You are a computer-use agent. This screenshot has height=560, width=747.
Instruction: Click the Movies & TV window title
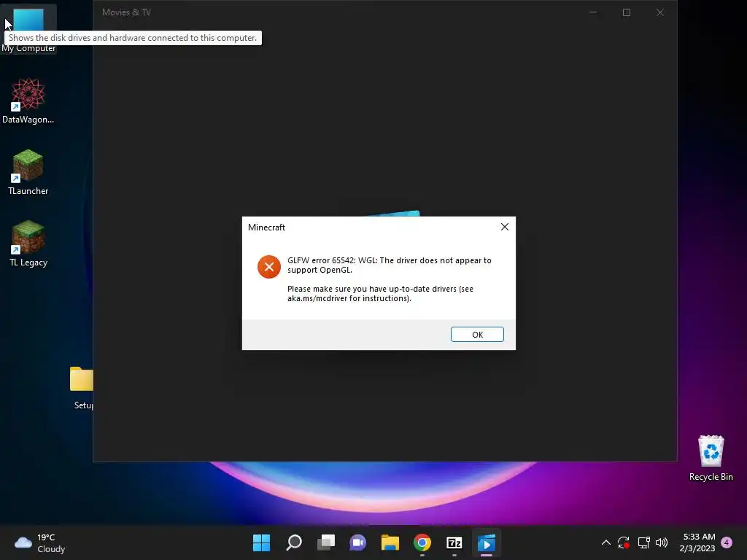click(x=126, y=12)
